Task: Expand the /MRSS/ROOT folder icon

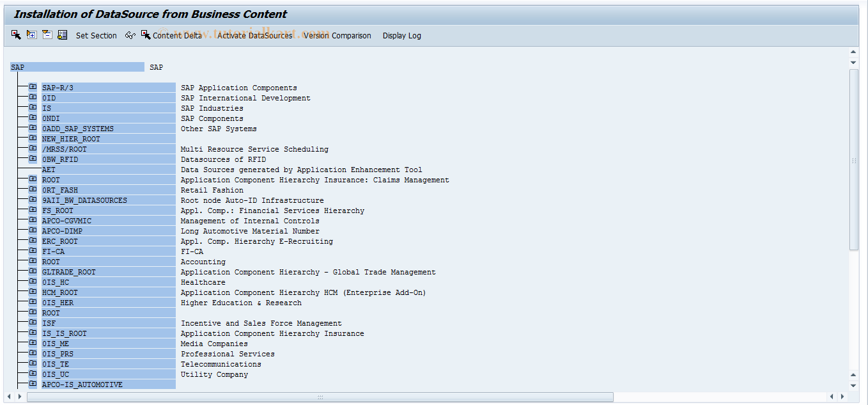Action: point(33,148)
